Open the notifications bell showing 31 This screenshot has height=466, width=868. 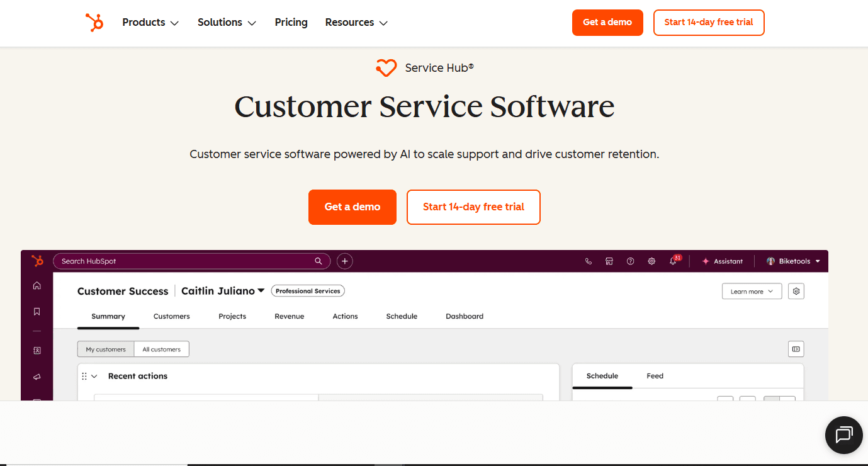click(x=674, y=261)
